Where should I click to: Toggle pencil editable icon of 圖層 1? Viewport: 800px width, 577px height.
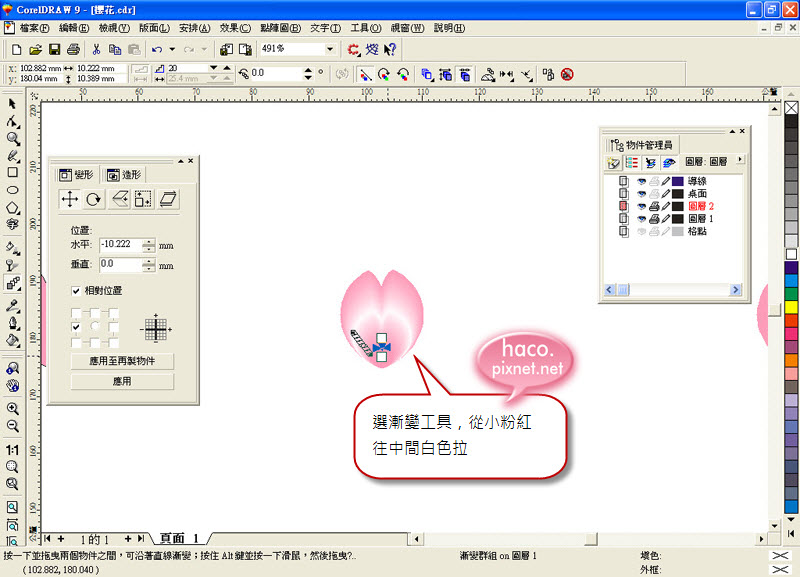click(x=666, y=219)
